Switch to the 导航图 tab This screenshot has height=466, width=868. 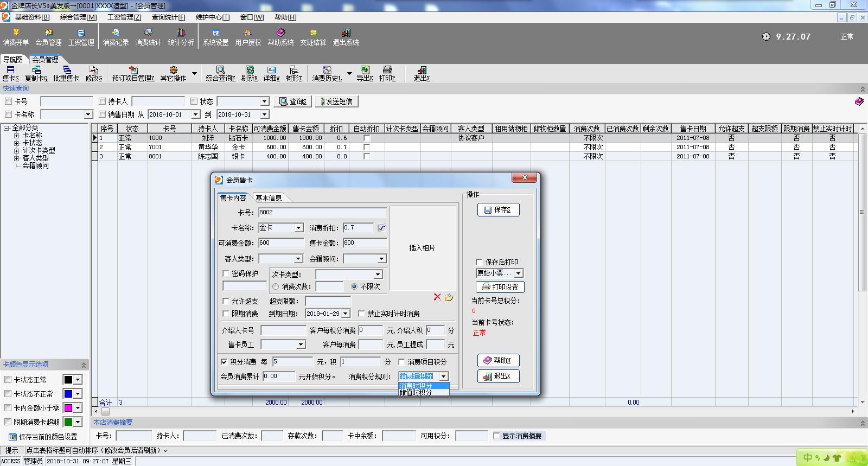tap(13, 60)
